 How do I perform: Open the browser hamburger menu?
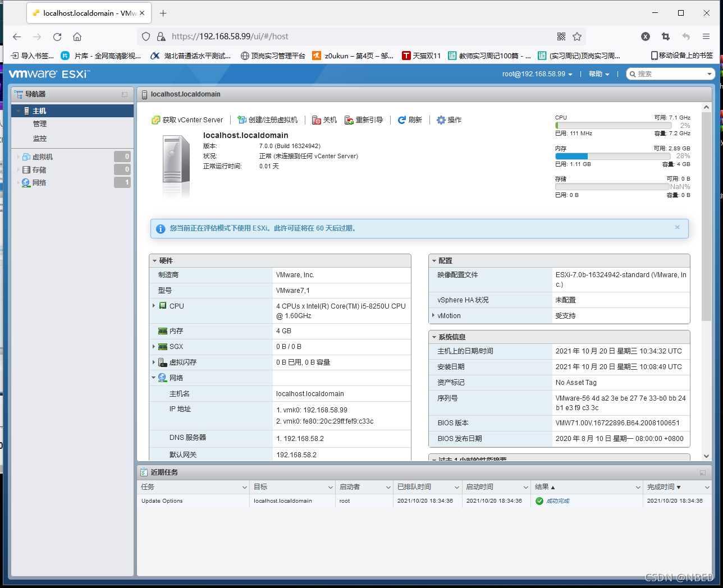[x=706, y=36]
